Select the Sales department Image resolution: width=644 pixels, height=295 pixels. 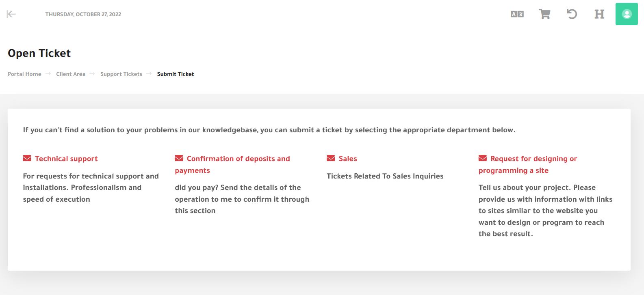click(x=347, y=159)
